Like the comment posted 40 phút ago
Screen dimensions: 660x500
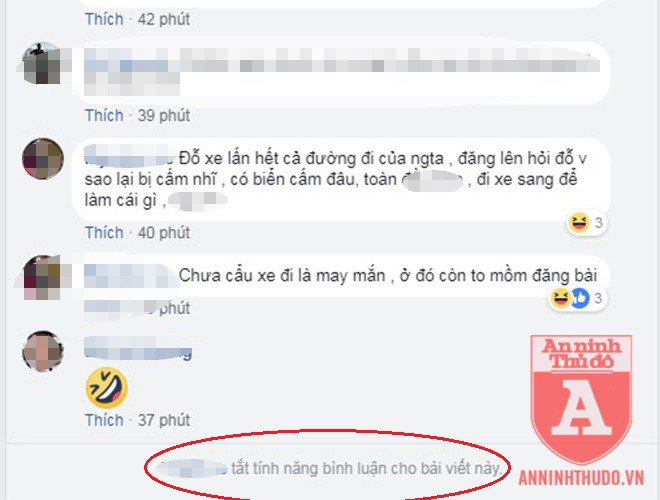pyautogui.click(x=104, y=232)
